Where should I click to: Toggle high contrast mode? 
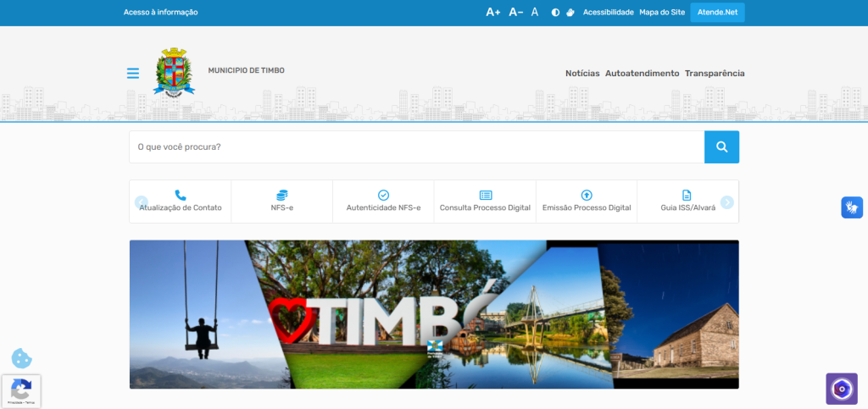pyautogui.click(x=556, y=13)
